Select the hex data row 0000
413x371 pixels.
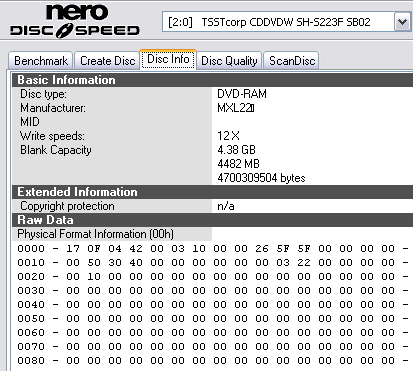(213, 248)
